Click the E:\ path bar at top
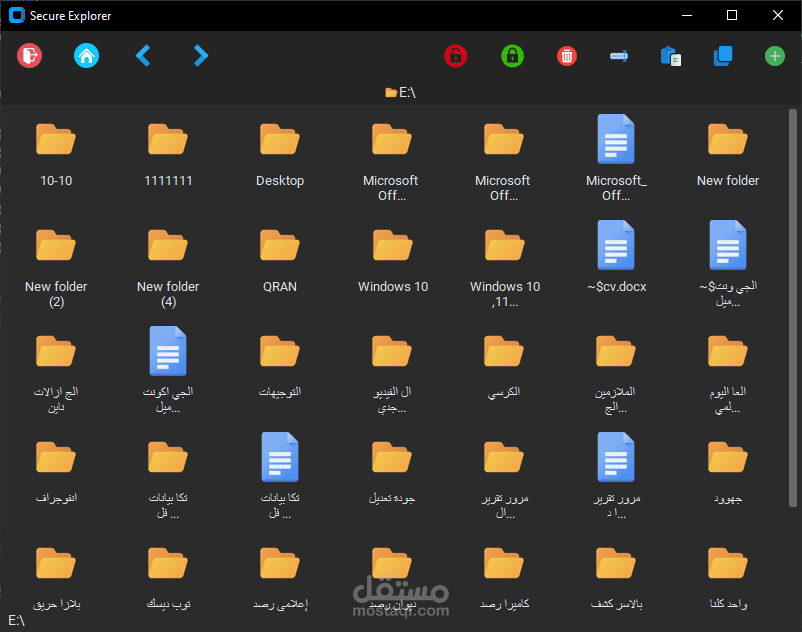 (x=400, y=93)
